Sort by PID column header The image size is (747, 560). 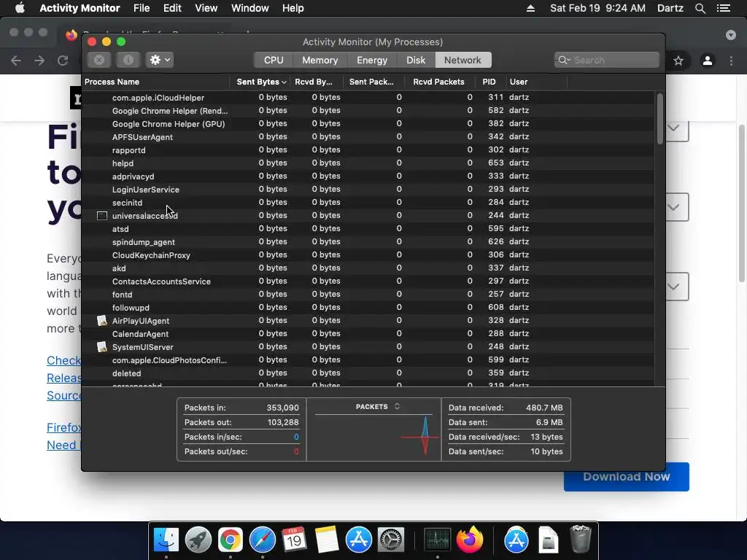489,82
